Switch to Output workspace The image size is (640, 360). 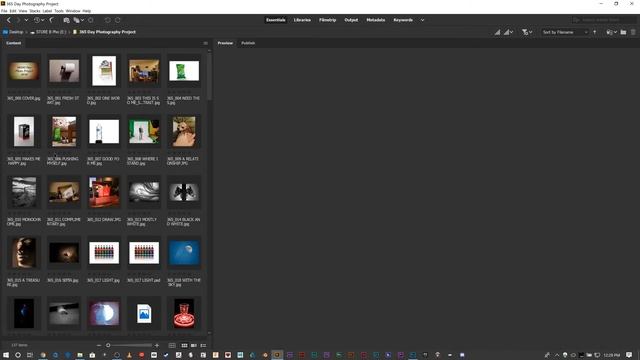click(351, 20)
